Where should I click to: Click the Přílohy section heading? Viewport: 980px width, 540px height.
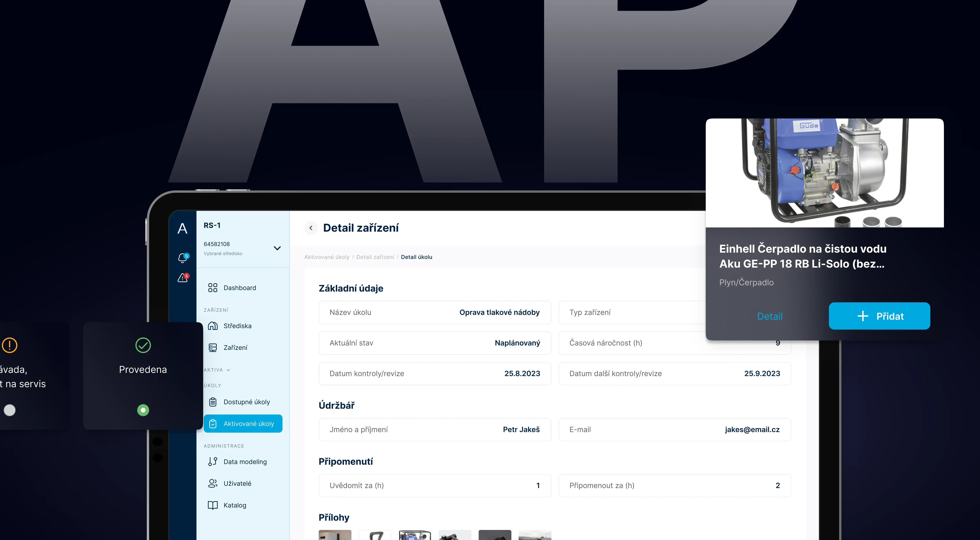[x=334, y=518]
